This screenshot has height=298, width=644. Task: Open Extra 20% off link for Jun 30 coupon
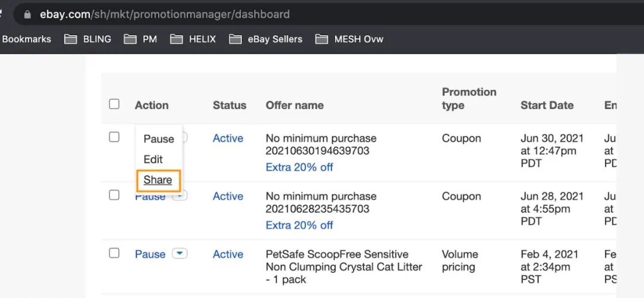tap(299, 167)
